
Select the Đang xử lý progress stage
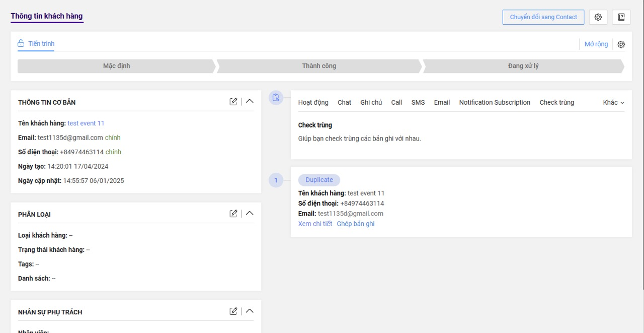523,66
